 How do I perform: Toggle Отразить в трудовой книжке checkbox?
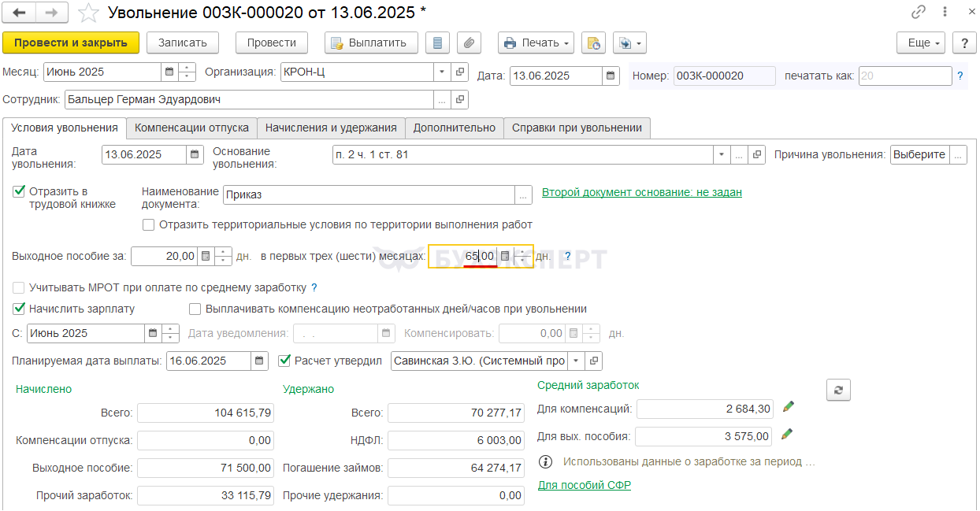(19, 191)
